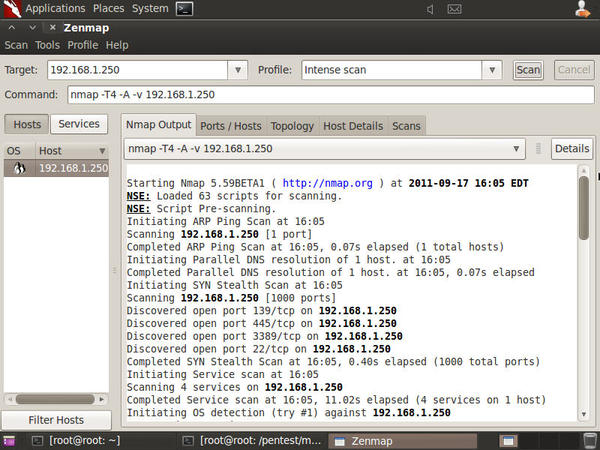Open the Places menu
Screen dimensions: 600x450
pos(108,8)
